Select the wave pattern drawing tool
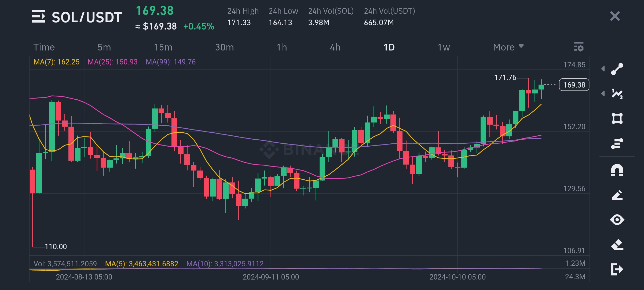The height and width of the screenshot is (290, 644). pos(617,94)
